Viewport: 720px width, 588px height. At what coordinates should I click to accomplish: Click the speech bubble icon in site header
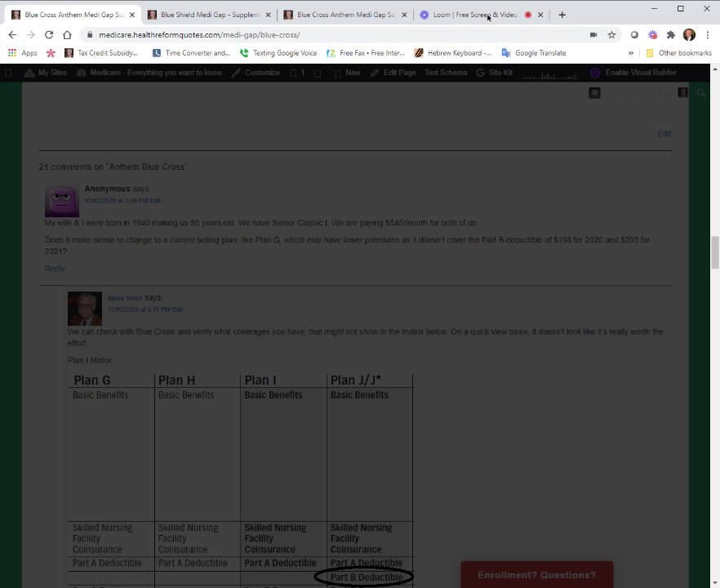[x=594, y=93]
